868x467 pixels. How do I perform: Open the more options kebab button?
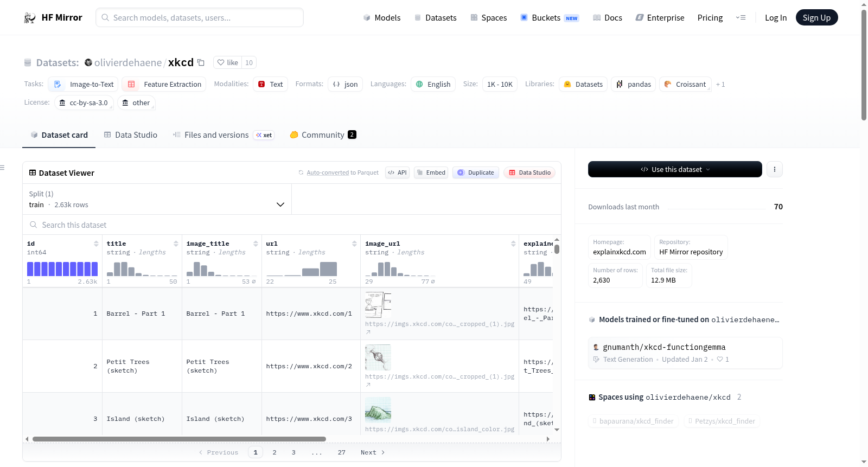click(775, 169)
